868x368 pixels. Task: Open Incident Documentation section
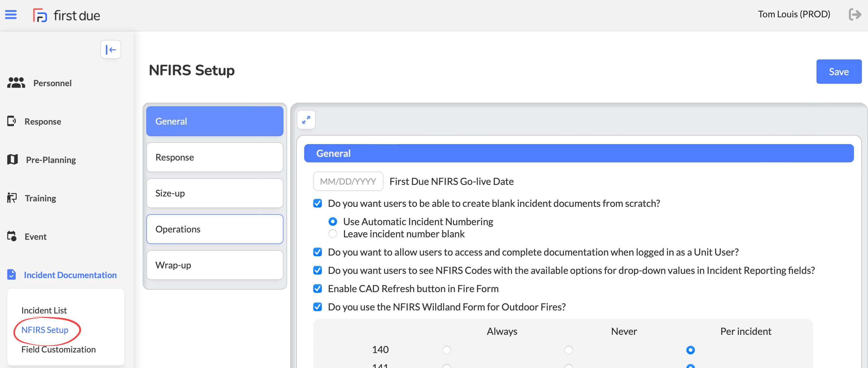click(70, 275)
